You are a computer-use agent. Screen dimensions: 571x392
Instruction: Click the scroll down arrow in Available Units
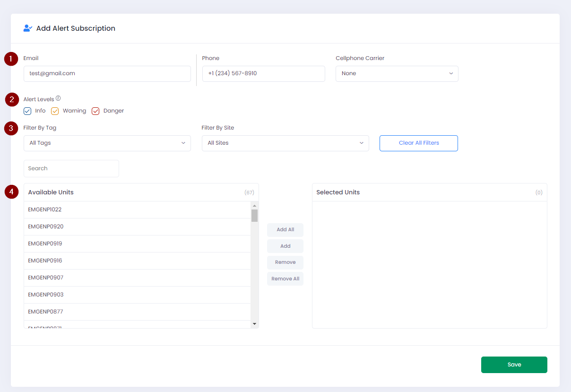[254, 324]
